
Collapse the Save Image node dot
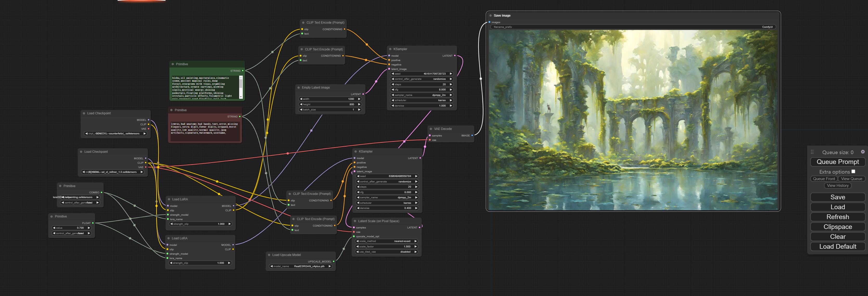[x=490, y=16]
